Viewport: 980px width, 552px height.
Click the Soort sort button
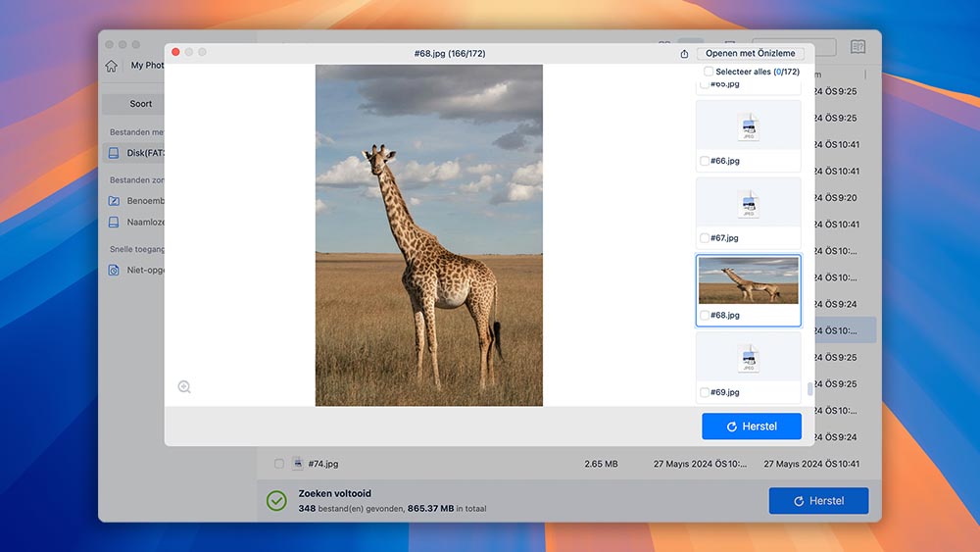click(x=140, y=104)
